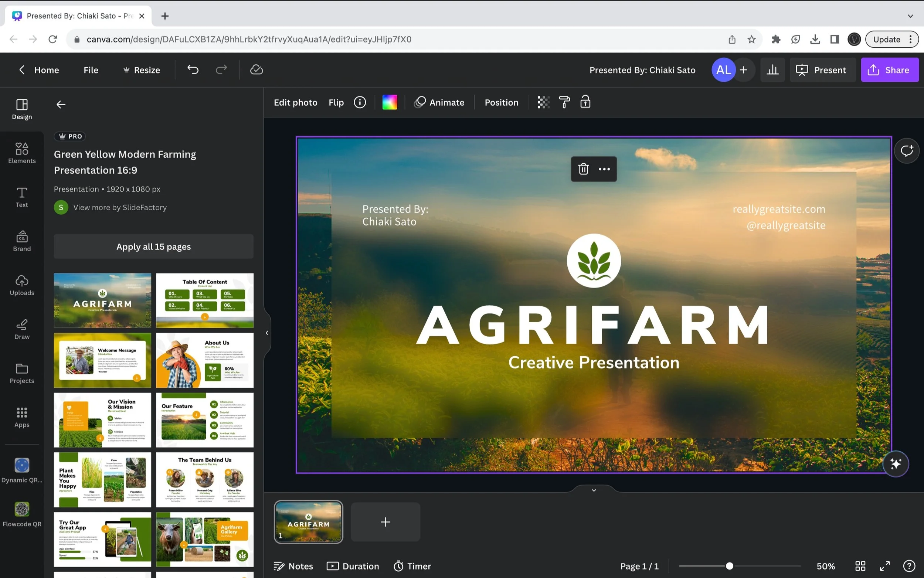
Task: Open the Uploads sidebar panel
Action: coord(22,285)
